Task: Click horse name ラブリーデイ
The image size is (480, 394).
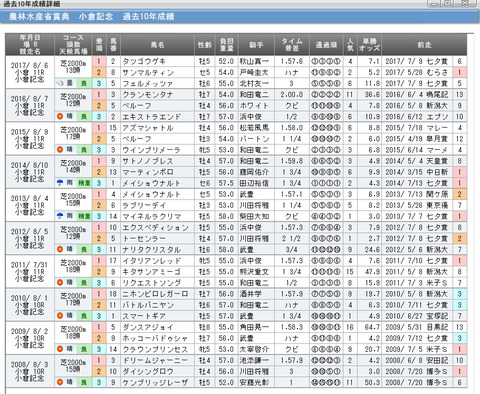Action: tap(144, 205)
